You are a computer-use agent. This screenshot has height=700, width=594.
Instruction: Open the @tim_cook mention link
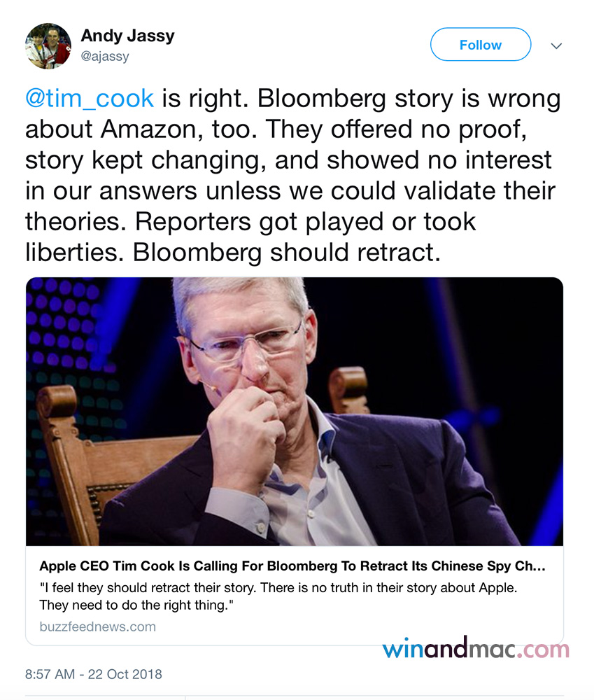(90, 98)
